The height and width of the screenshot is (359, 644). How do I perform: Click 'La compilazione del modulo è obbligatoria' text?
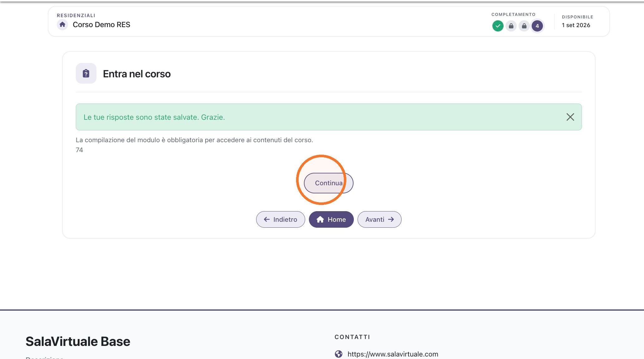click(x=139, y=140)
